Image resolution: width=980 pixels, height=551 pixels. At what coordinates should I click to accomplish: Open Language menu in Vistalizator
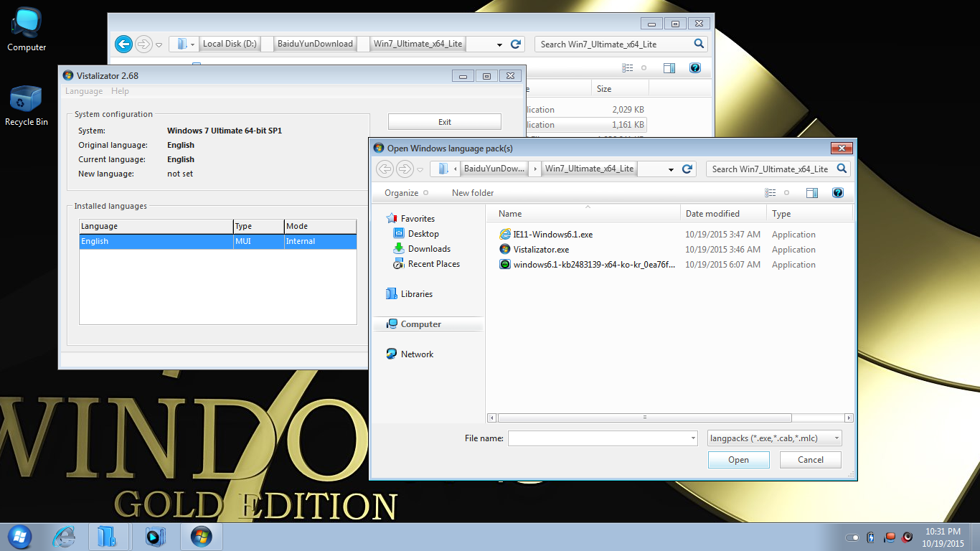click(84, 91)
